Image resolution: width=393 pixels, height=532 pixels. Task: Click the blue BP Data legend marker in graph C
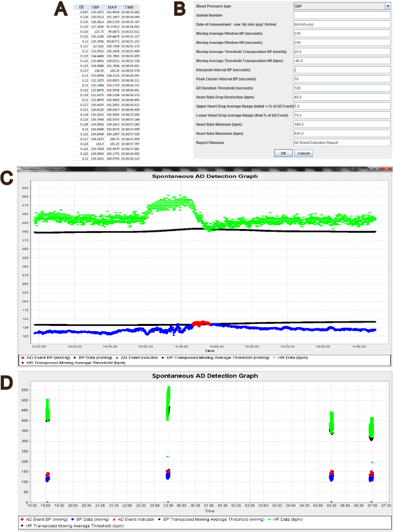75,357
